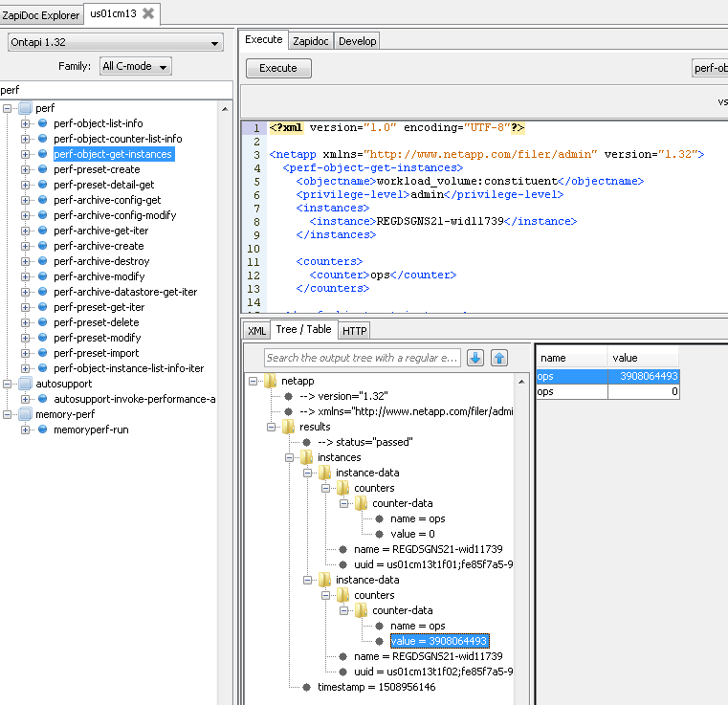Screen dimensions: 728x705
Task: Expand the memoryperf-run tree node
Action: point(26,430)
